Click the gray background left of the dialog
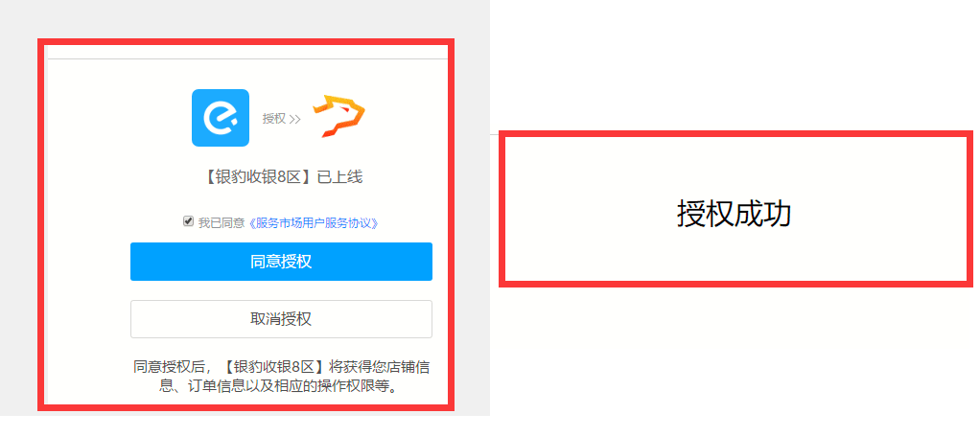980x437 pixels. coord(19,218)
